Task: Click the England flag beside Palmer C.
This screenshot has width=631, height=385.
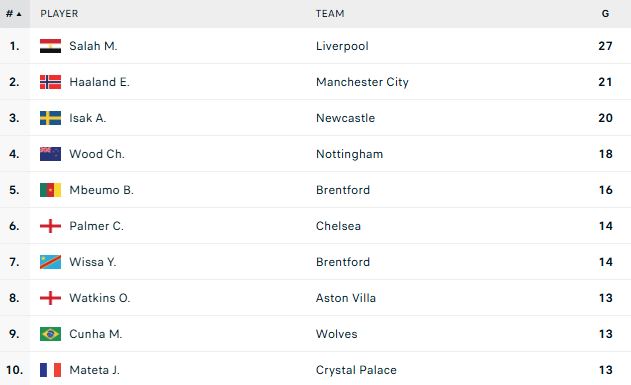Action: (x=50, y=226)
